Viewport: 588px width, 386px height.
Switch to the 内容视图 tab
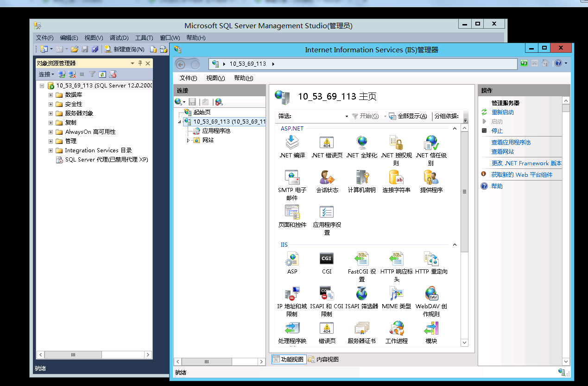point(323,359)
